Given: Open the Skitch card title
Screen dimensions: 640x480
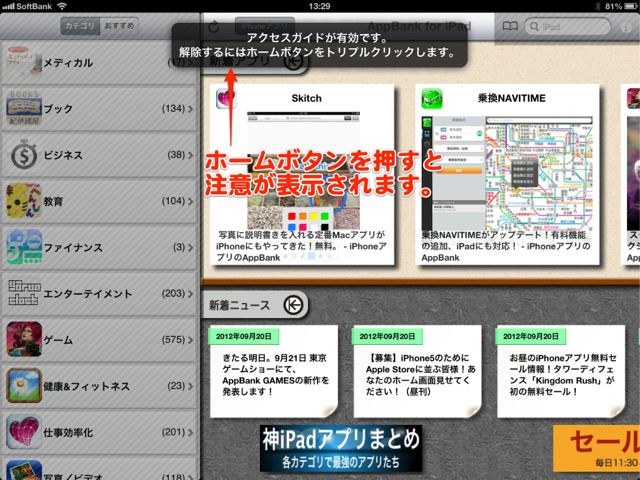Looking at the screenshot, I should pyautogui.click(x=307, y=98).
